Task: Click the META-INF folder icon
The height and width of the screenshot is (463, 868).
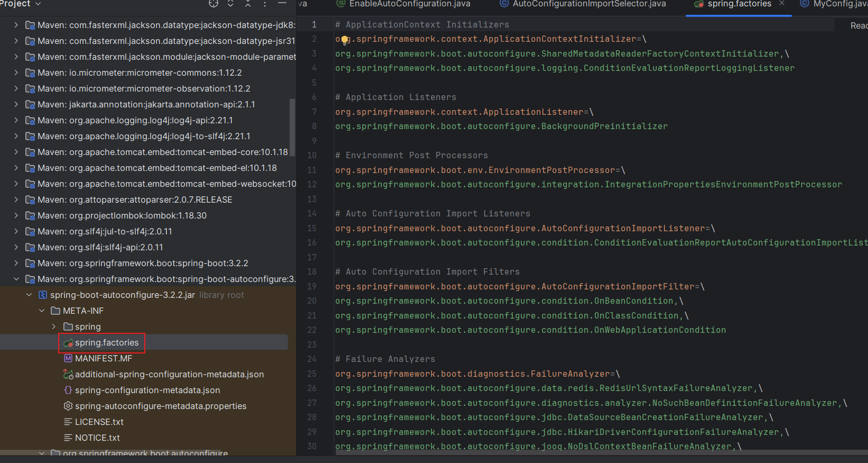Action: [x=56, y=311]
